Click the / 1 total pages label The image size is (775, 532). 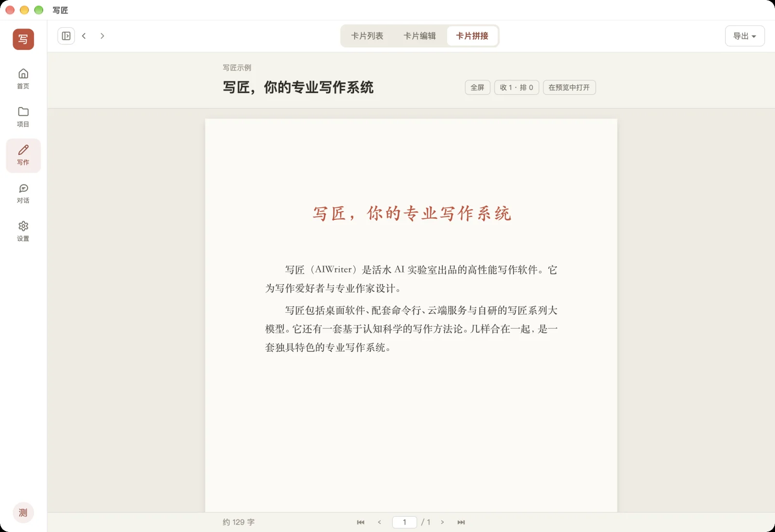426,522
